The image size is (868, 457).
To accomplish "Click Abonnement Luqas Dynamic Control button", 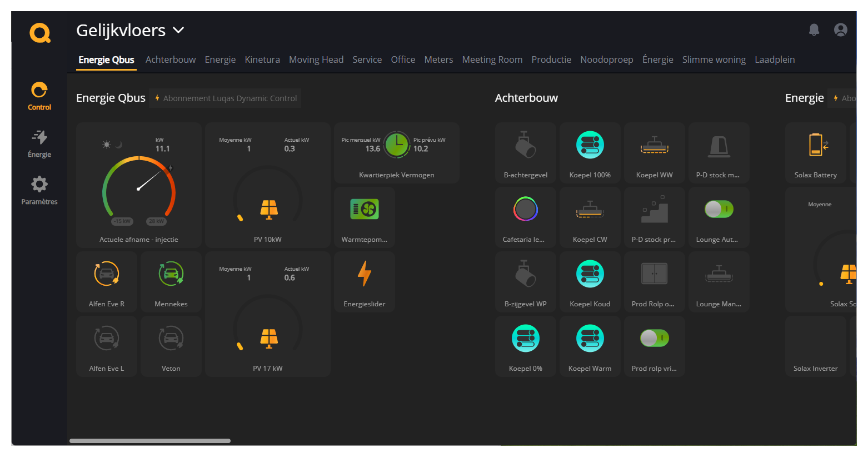I will (226, 98).
